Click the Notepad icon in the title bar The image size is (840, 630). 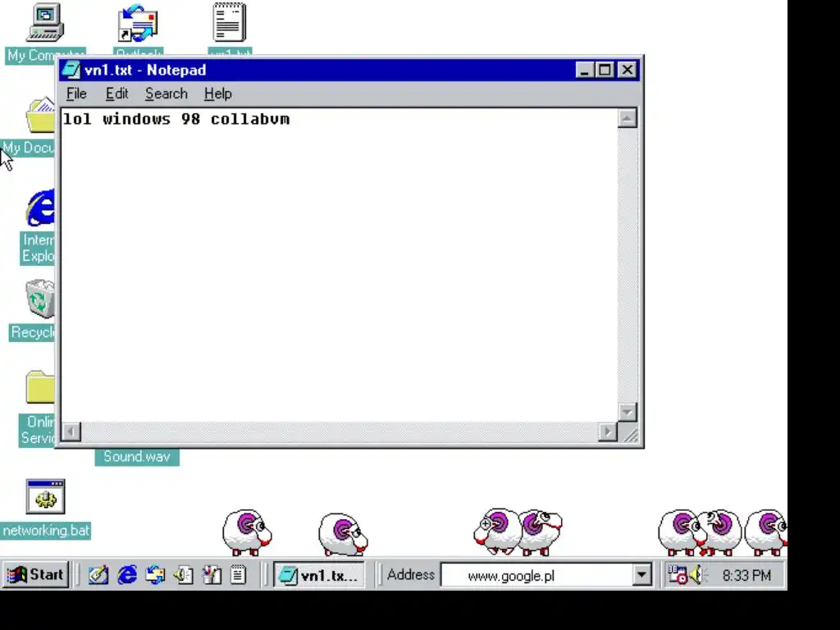click(71, 71)
